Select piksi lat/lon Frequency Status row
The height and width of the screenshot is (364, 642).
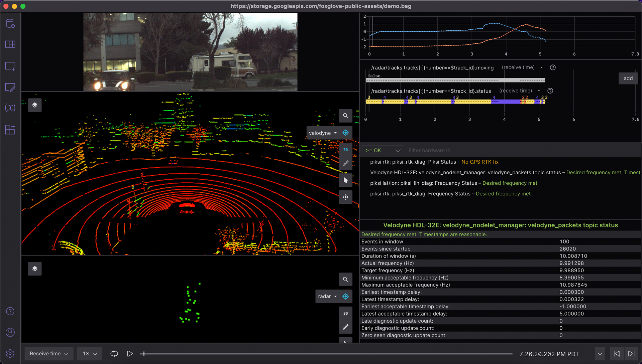pyautogui.click(x=453, y=183)
